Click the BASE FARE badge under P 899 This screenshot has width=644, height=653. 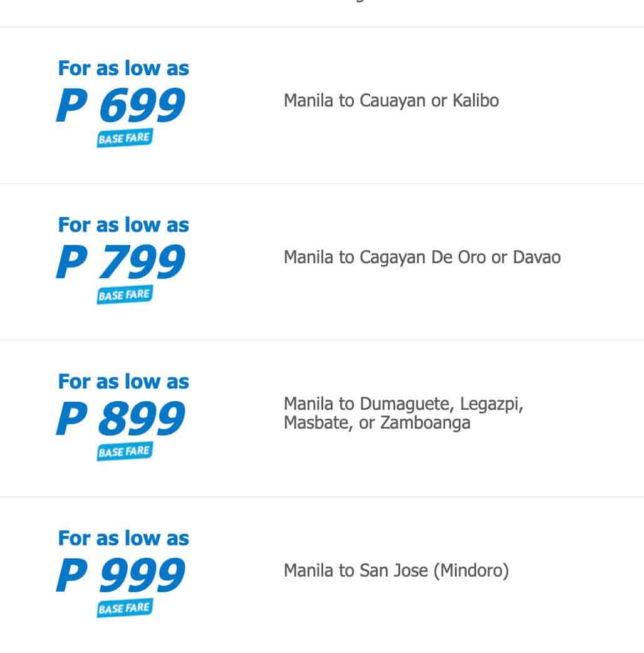(125, 451)
